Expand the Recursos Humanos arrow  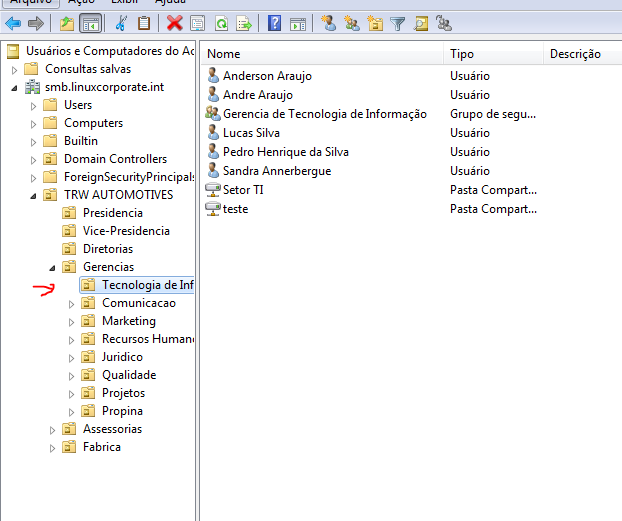point(71,340)
